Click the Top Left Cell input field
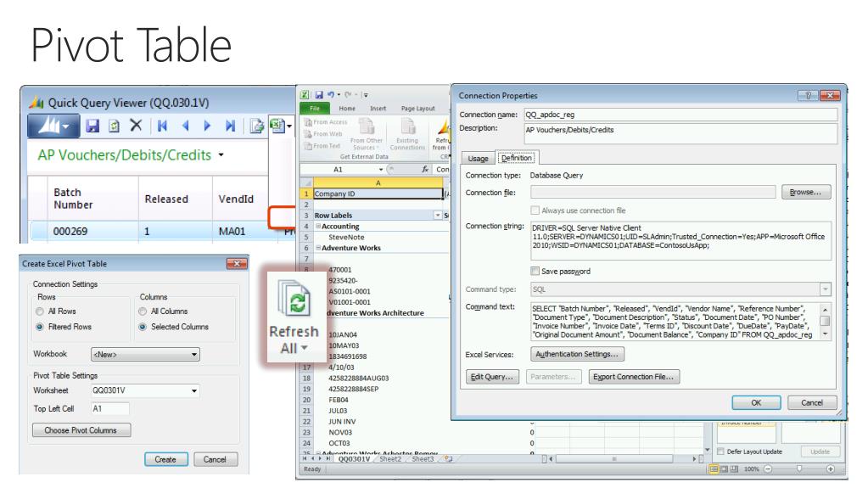Image resolution: width=868 pixels, height=488 pixels. [x=110, y=409]
